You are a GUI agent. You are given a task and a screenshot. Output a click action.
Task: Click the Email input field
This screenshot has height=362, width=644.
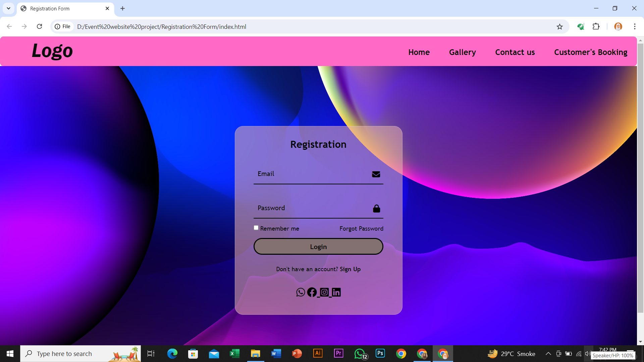pos(318,174)
